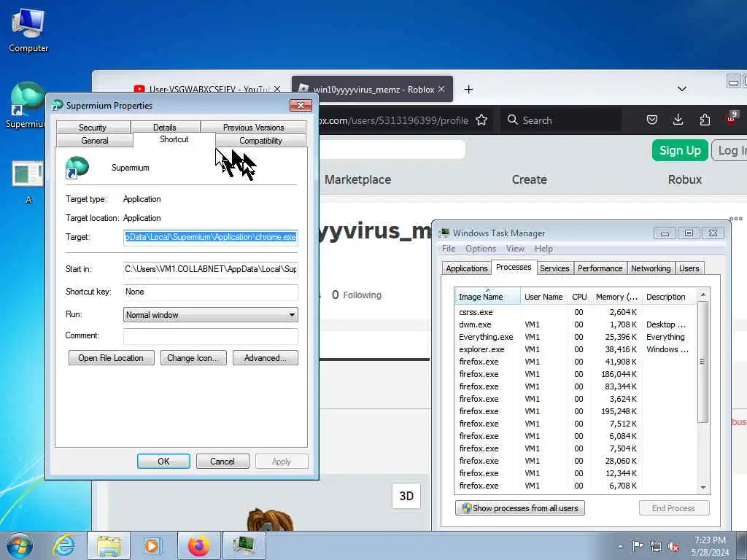This screenshot has height=560, width=747.
Task: Switch to Task Manager Performance tab
Action: pos(600,268)
